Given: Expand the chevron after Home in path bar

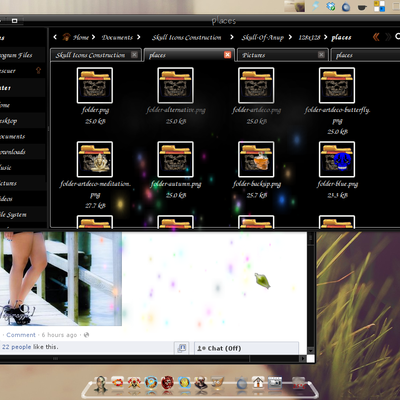Looking at the screenshot, I should [93, 37].
